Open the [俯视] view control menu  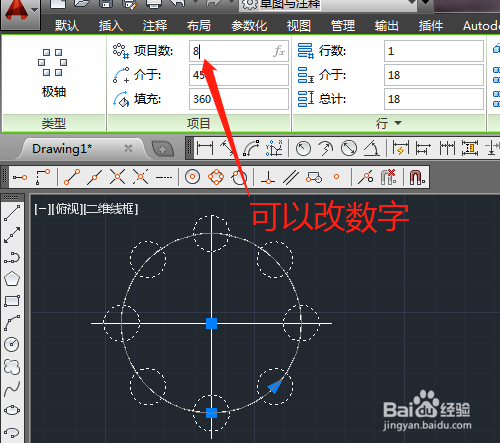point(67,209)
